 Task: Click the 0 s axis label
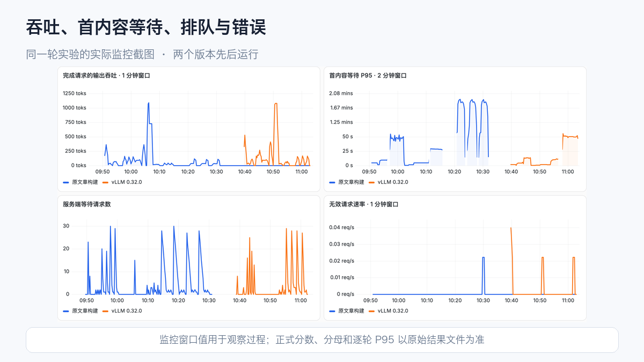pos(349,166)
